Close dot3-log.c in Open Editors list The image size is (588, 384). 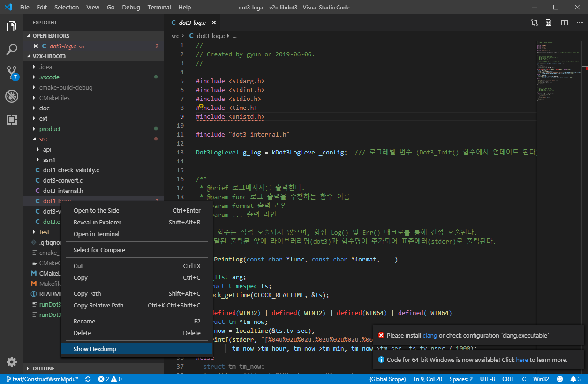(x=36, y=46)
